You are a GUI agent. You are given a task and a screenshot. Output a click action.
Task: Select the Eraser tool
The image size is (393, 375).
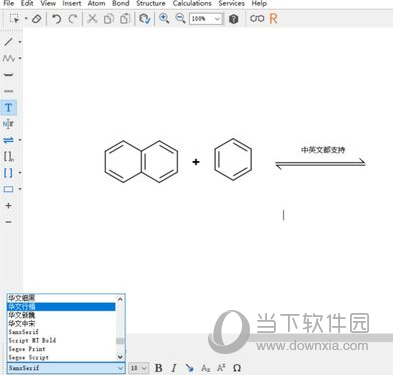(x=37, y=19)
